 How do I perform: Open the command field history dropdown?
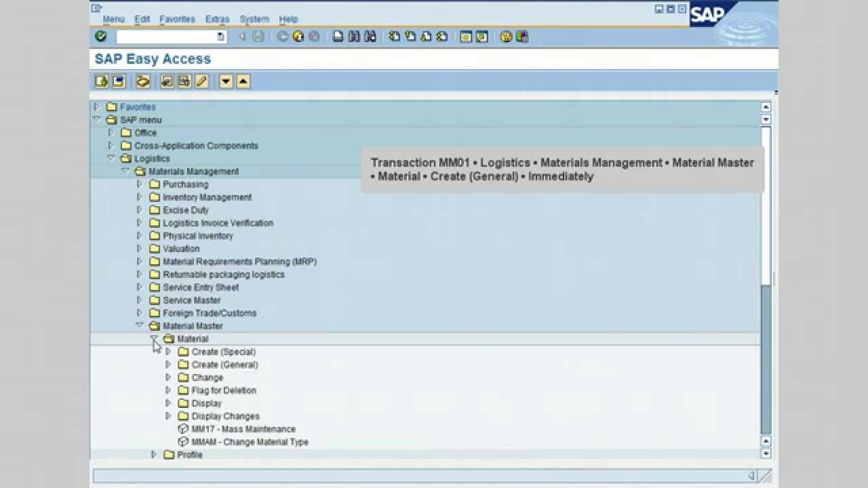(x=220, y=37)
